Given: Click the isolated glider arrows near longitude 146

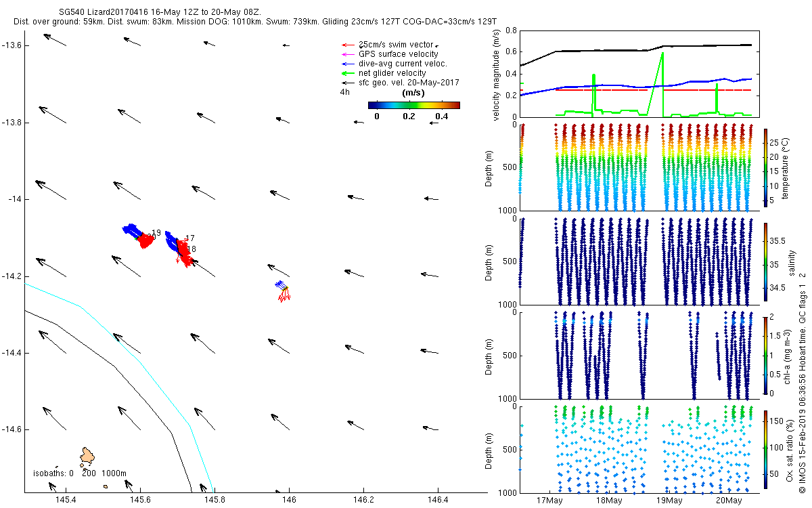Looking at the screenshot, I should point(284,291).
